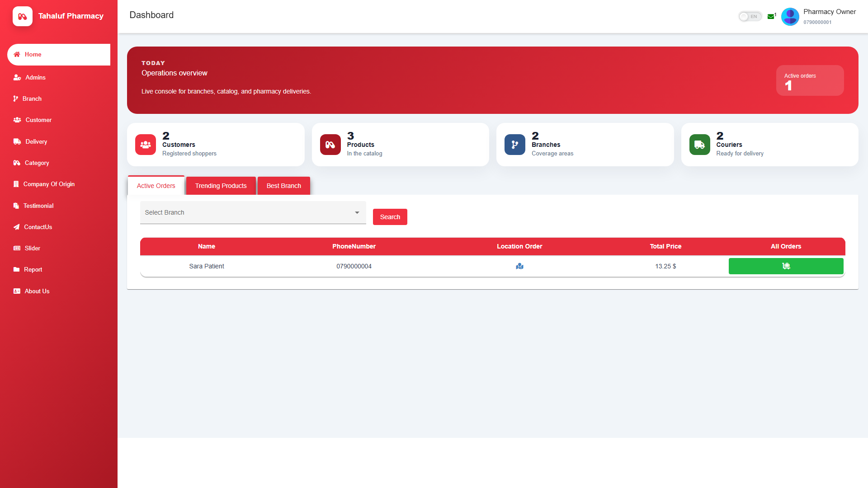Screen dimensions: 868x488
Task: Click the 13.25 $ total price cell
Action: [x=665, y=266]
